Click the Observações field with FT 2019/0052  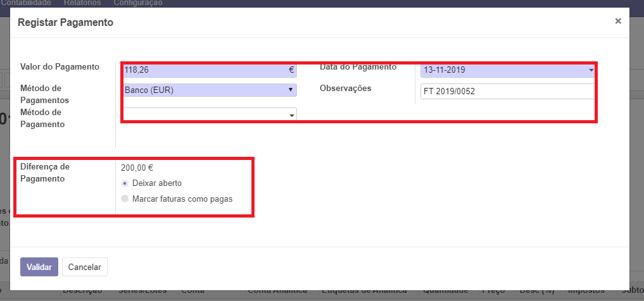(x=507, y=92)
